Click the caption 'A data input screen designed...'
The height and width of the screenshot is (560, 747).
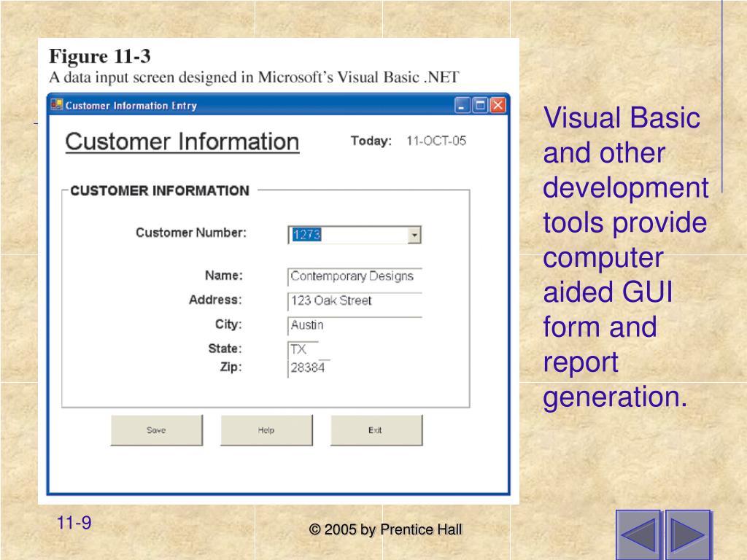[254, 77]
